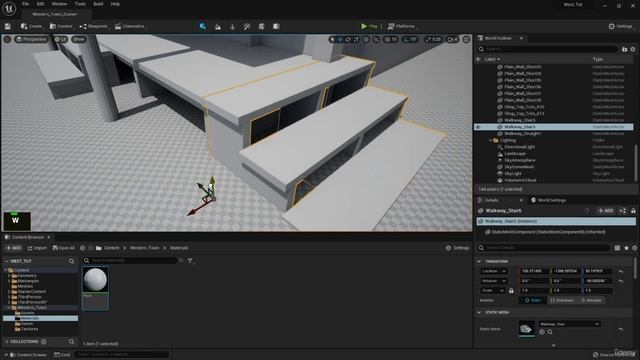
Task: Open the Platforms dropdown
Action: pos(402,27)
